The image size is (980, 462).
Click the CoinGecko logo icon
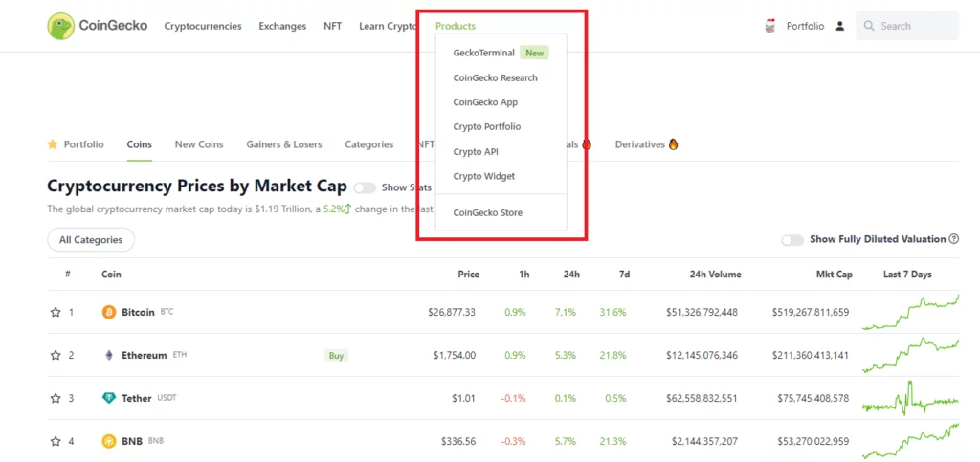click(61, 26)
